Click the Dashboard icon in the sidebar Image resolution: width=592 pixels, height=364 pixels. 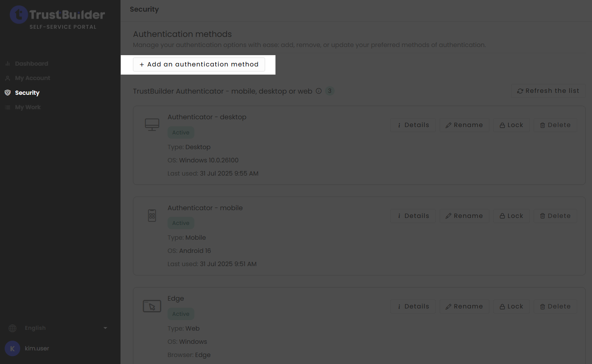[x=7, y=63]
